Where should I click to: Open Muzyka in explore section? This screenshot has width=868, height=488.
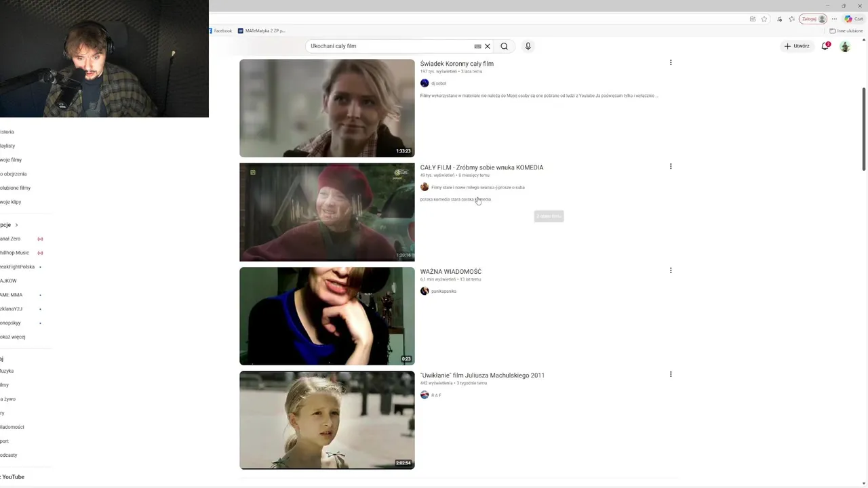[x=7, y=371]
